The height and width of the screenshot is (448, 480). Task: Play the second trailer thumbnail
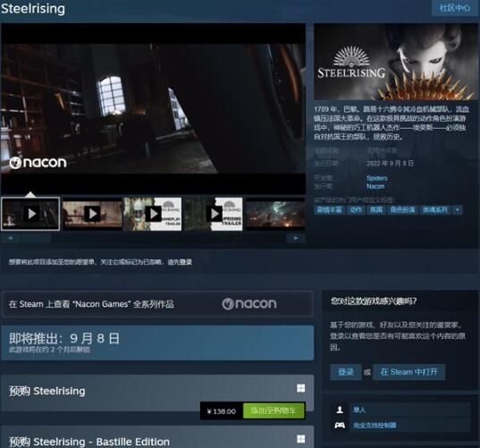tap(92, 214)
